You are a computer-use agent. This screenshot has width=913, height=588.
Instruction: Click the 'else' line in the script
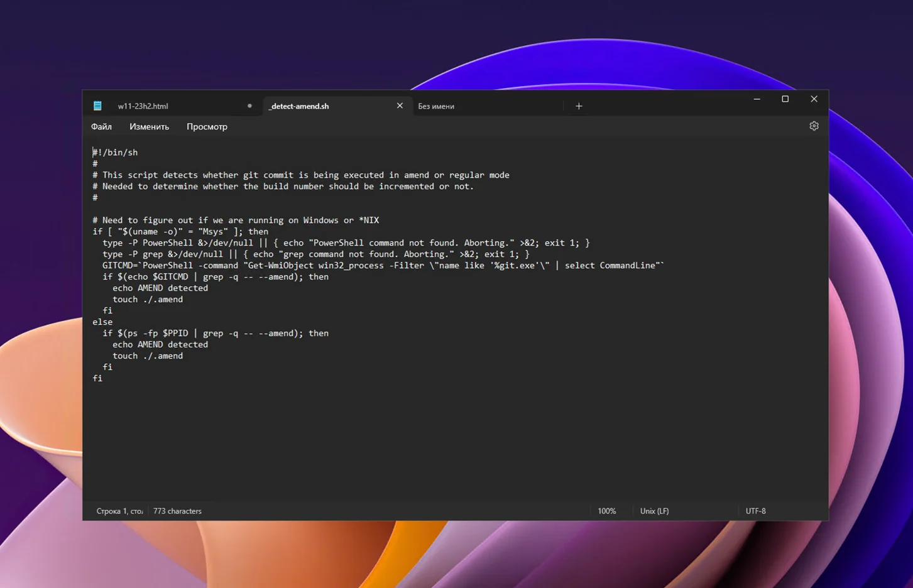coord(102,322)
